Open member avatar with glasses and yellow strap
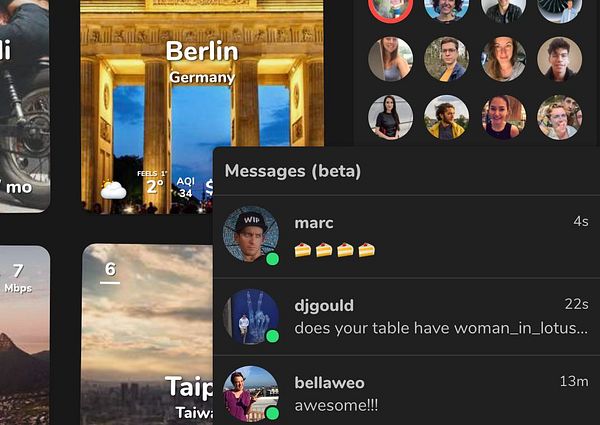The width and height of the screenshot is (600, 425). (447, 59)
